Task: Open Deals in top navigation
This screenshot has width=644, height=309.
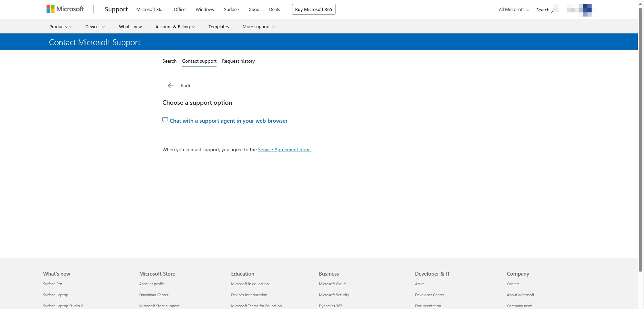Action: (x=274, y=9)
